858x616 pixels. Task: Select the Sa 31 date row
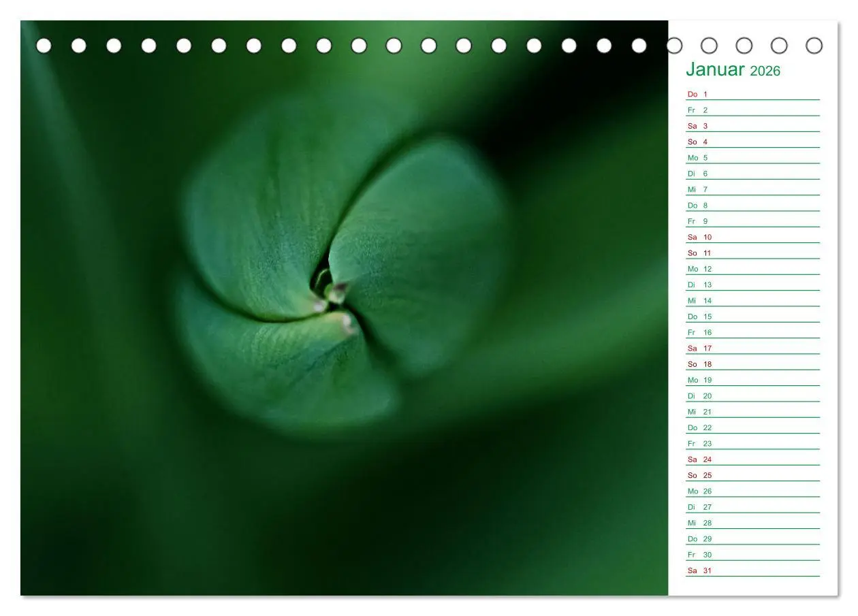click(x=752, y=570)
